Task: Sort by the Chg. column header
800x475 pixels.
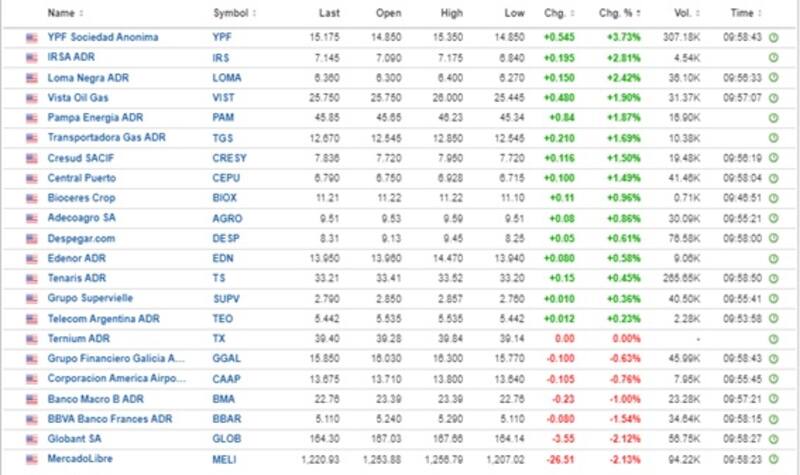Action: (556, 14)
